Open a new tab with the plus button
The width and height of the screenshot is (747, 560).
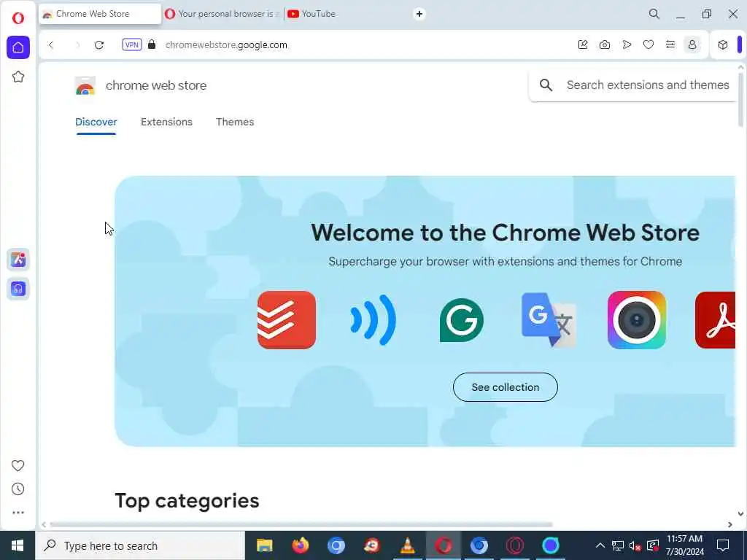point(419,14)
